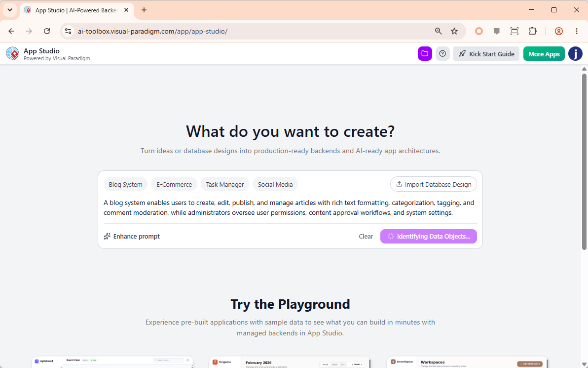Open the user avatar 'j' menu
588x368 pixels.
tap(575, 54)
